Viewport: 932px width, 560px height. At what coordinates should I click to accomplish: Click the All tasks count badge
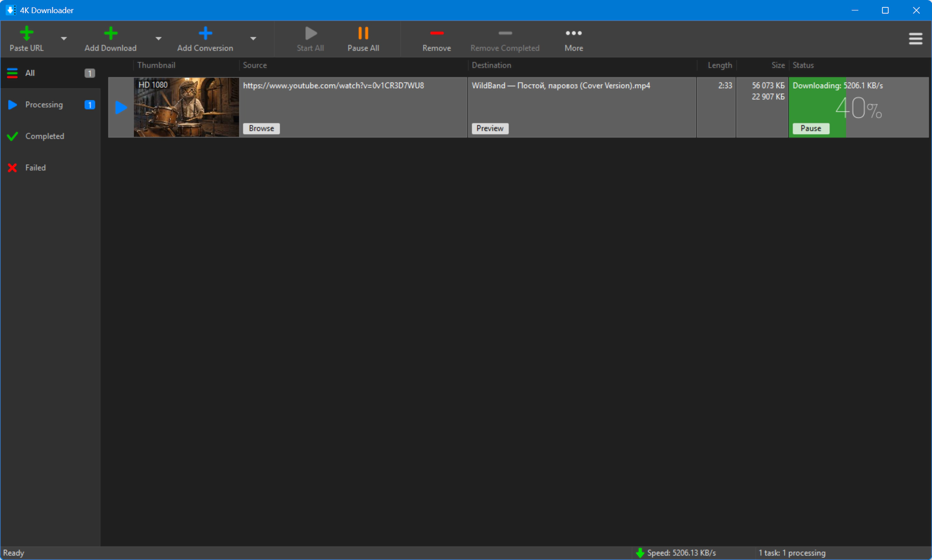click(x=89, y=73)
